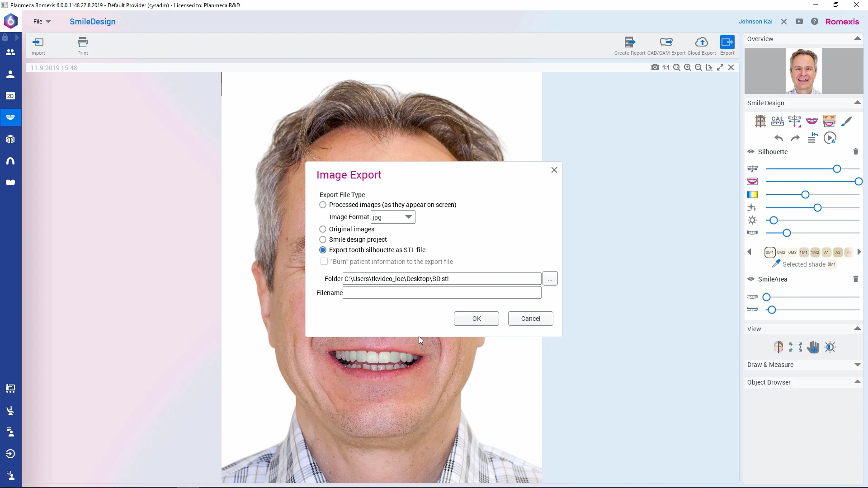Select the brush painting tool

click(x=847, y=121)
